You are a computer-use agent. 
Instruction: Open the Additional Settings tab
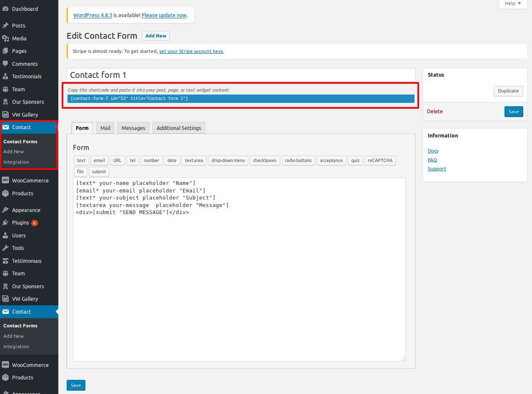click(179, 128)
